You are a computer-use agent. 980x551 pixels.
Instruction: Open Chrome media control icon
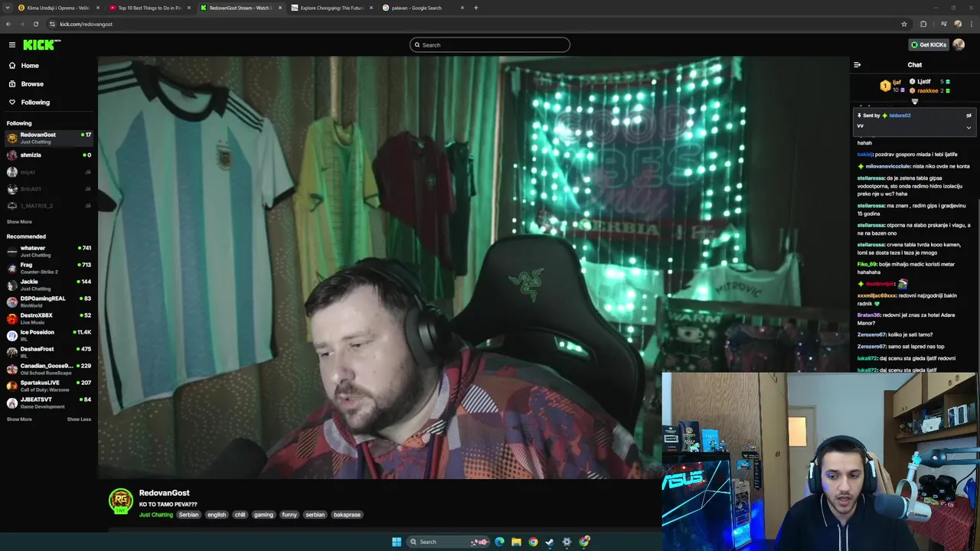[943, 24]
